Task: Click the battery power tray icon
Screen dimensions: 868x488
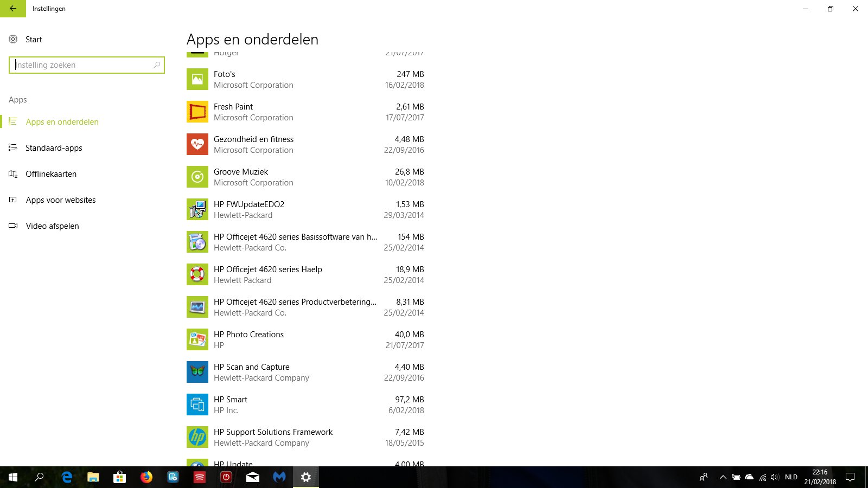Action: tap(736, 477)
